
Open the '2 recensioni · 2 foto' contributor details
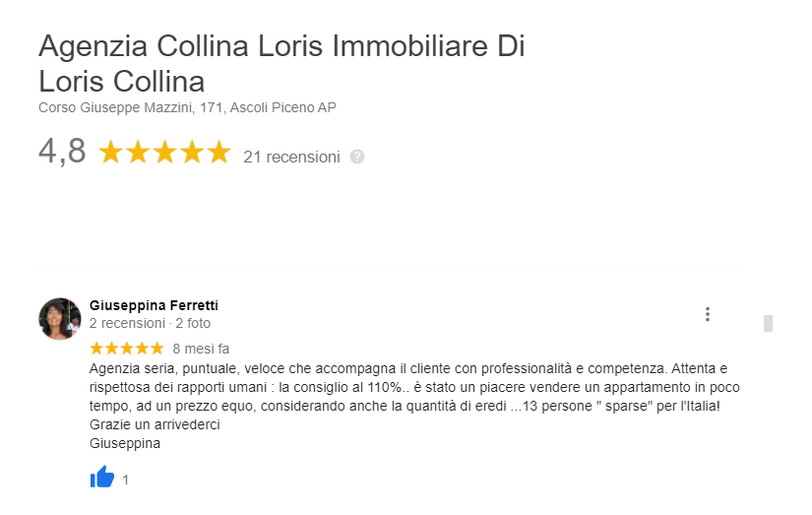click(150, 323)
